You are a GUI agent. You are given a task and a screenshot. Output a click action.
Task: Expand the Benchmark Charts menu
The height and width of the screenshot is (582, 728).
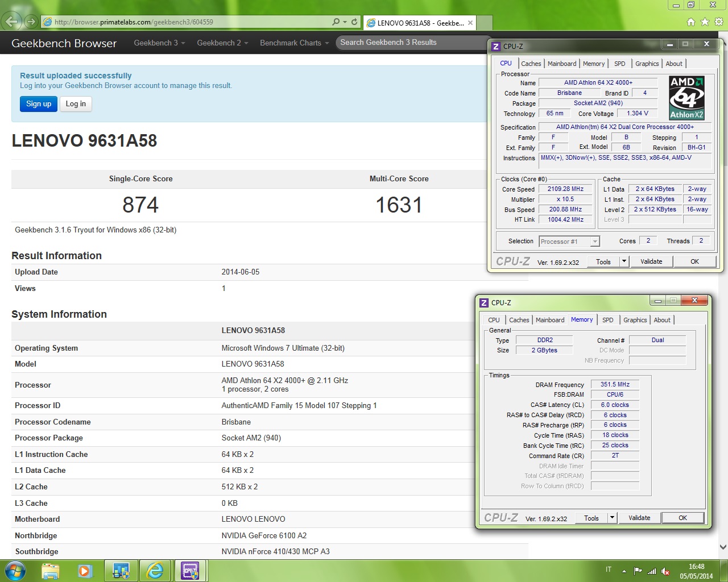tap(295, 43)
